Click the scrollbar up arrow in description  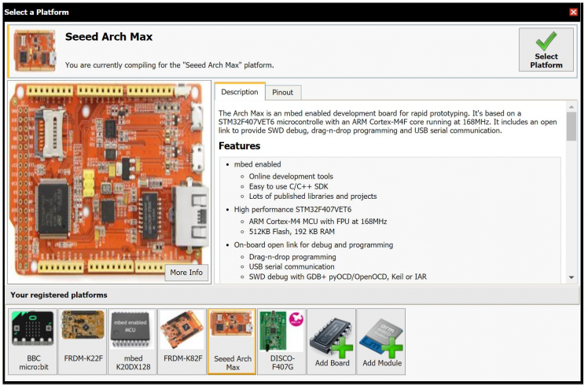(571, 106)
